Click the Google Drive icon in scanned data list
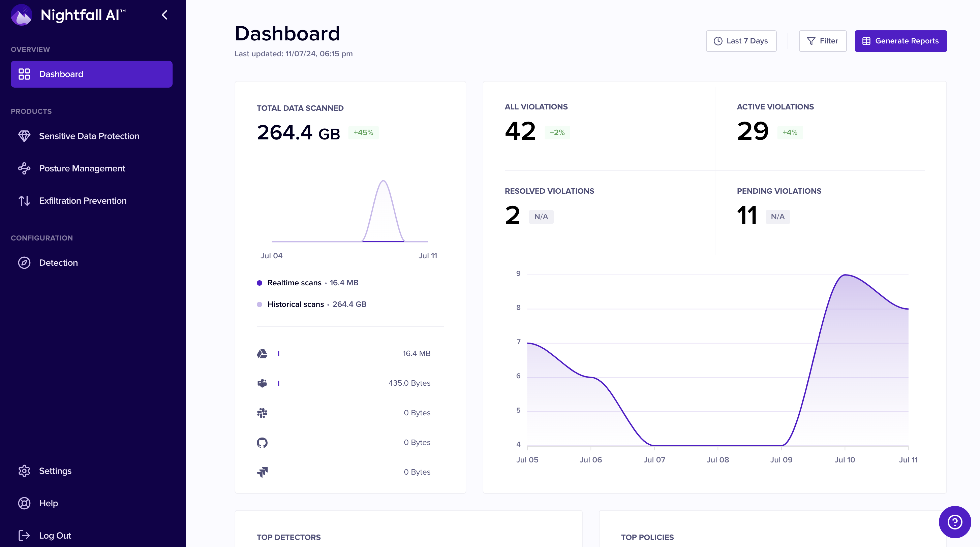 262,353
